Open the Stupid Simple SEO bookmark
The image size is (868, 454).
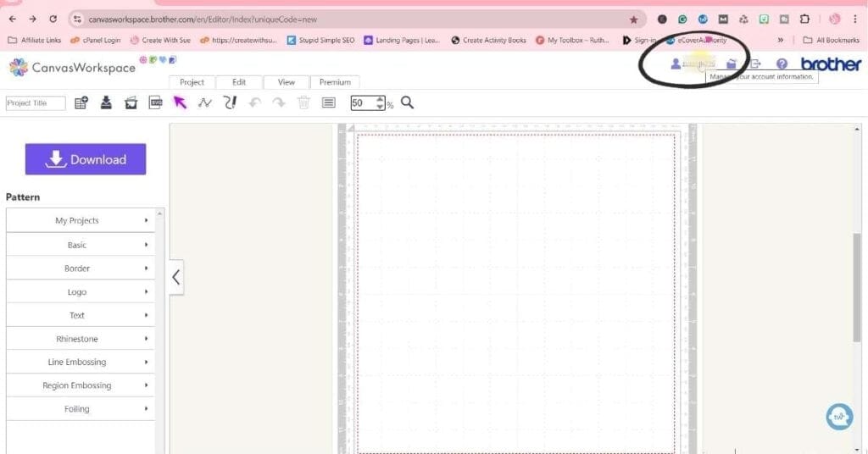pos(320,41)
